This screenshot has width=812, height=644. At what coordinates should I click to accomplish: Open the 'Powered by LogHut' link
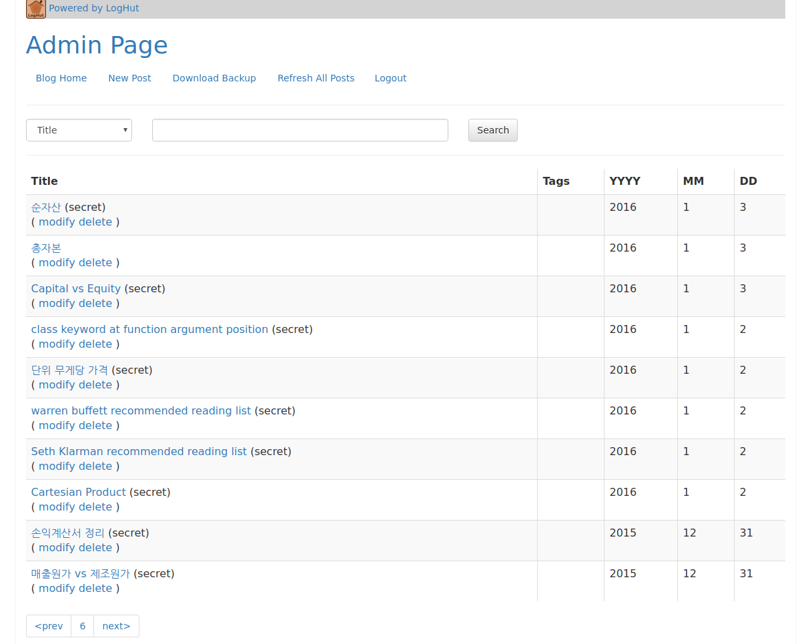(x=94, y=9)
